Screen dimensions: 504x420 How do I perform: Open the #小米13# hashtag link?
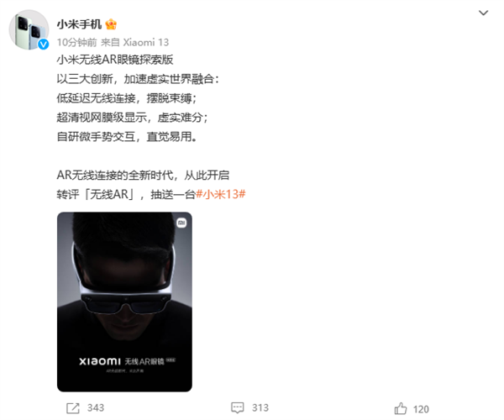tap(221, 194)
